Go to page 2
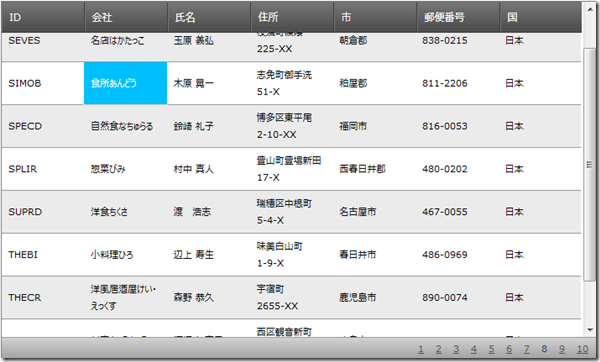 (439, 349)
